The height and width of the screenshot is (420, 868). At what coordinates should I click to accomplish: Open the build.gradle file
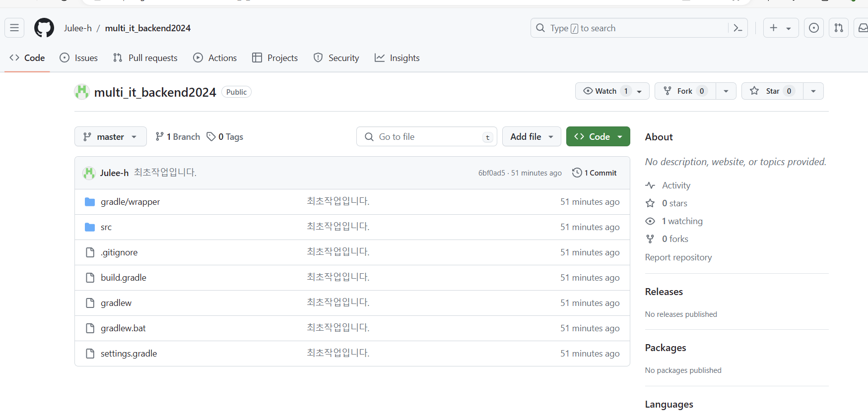coord(124,278)
